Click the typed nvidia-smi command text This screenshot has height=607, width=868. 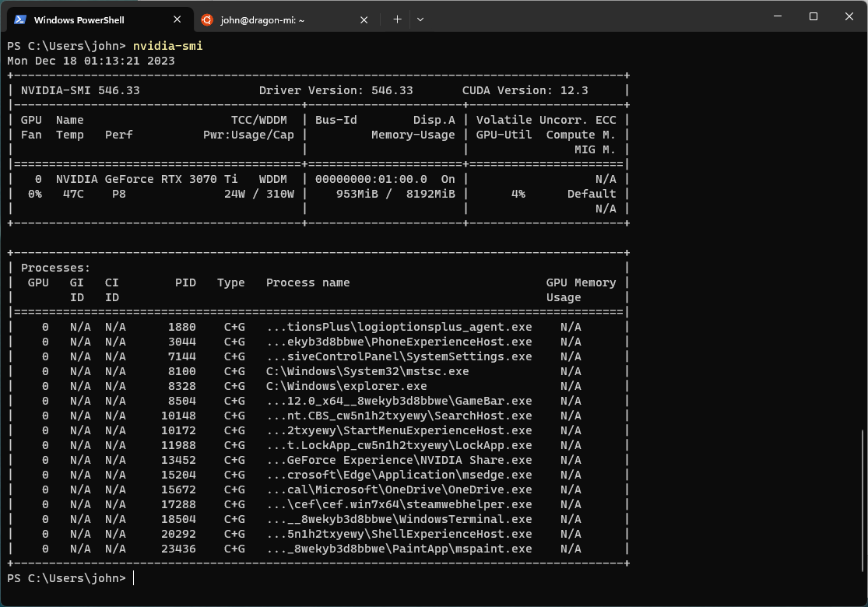point(167,46)
